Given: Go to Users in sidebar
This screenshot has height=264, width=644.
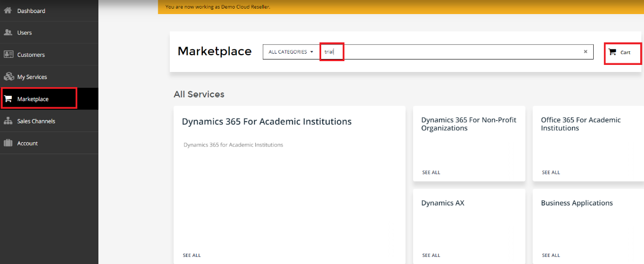Looking at the screenshot, I should click(x=49, y=32).
